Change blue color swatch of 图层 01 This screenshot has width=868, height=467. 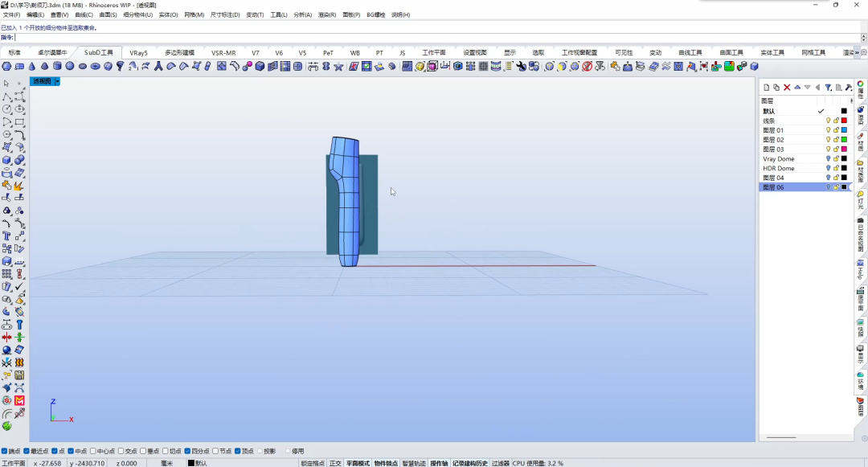844,130
